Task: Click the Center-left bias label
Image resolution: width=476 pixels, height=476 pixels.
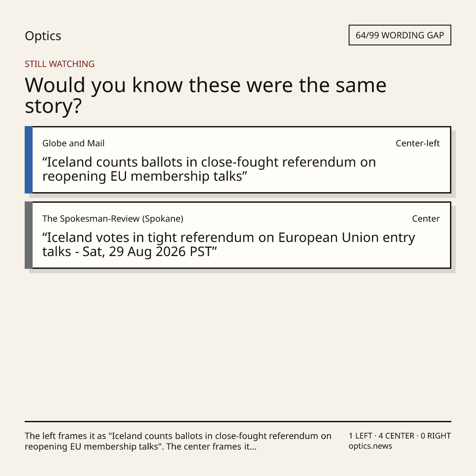Action: 417,143
